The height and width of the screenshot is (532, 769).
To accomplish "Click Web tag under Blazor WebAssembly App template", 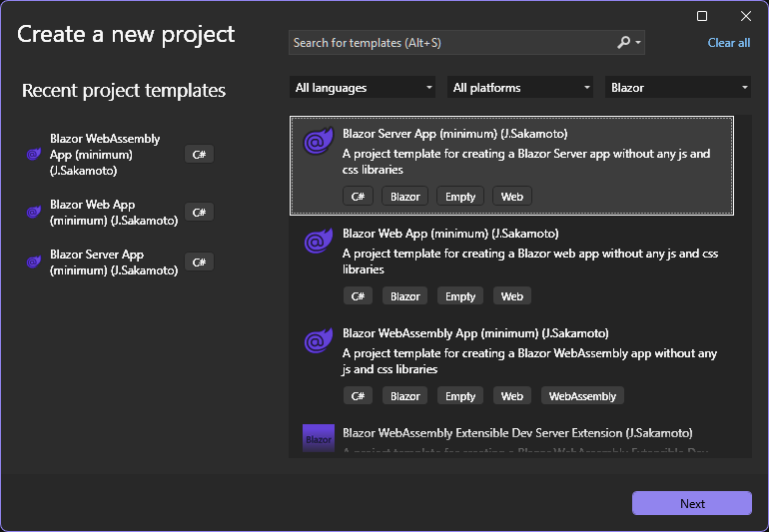I will pyautogui.click(x=512, y=395).
